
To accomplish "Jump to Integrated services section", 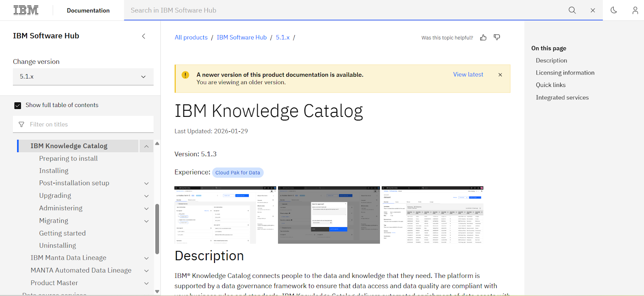I will [562, 97].
